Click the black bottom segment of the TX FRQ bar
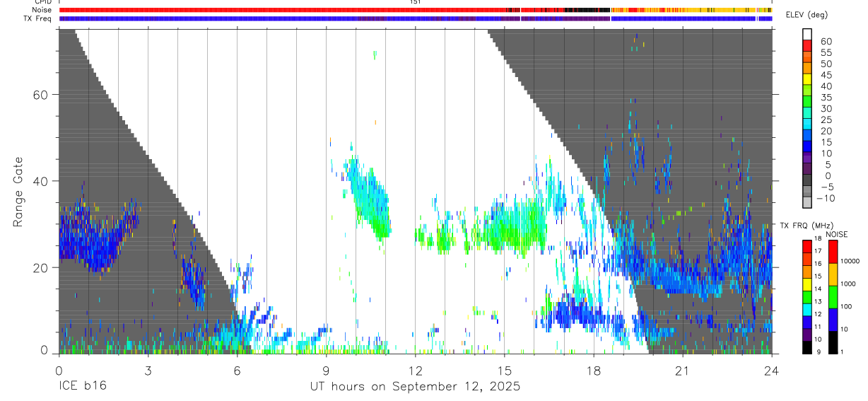The image size is (868, 401). (807, 347)
